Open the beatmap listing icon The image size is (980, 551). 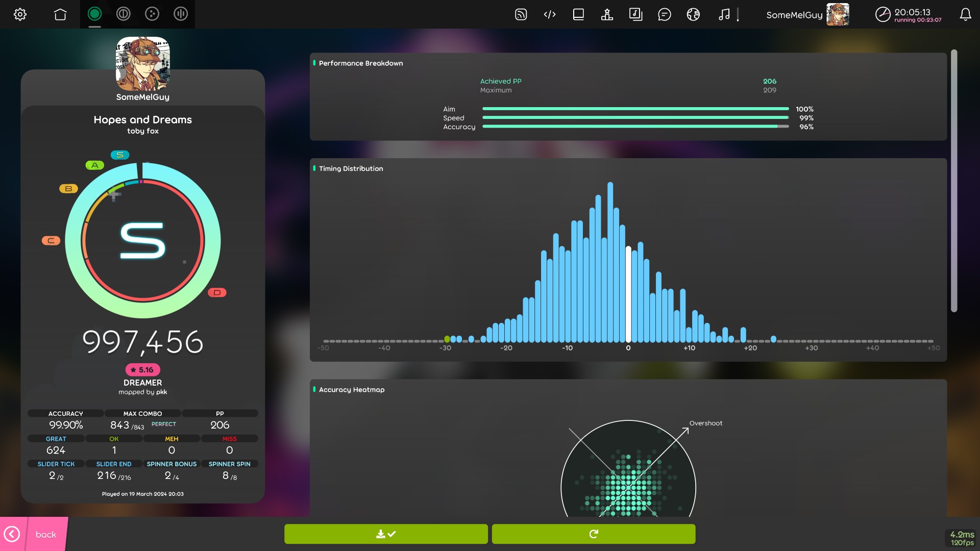coord(635,14)
